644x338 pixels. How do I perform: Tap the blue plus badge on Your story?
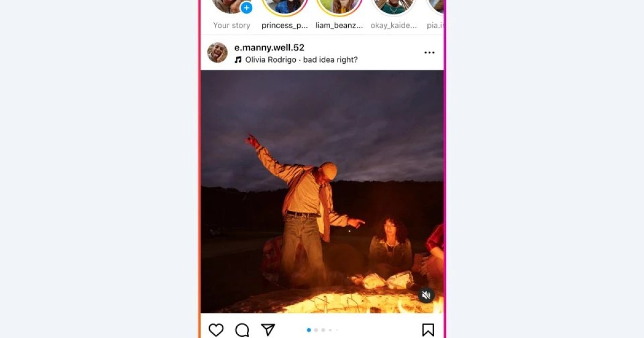(x=246, y=8)
